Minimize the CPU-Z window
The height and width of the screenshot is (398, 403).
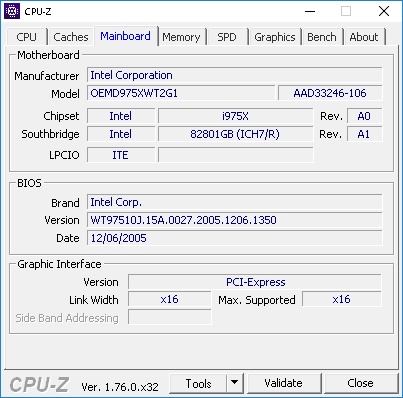(x=310, y=11)
